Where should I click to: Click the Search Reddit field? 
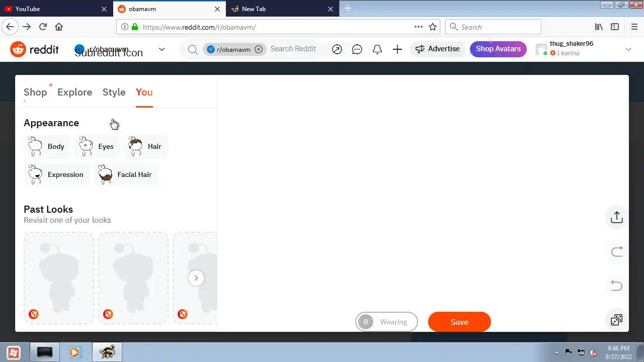[x=293, y=49]
